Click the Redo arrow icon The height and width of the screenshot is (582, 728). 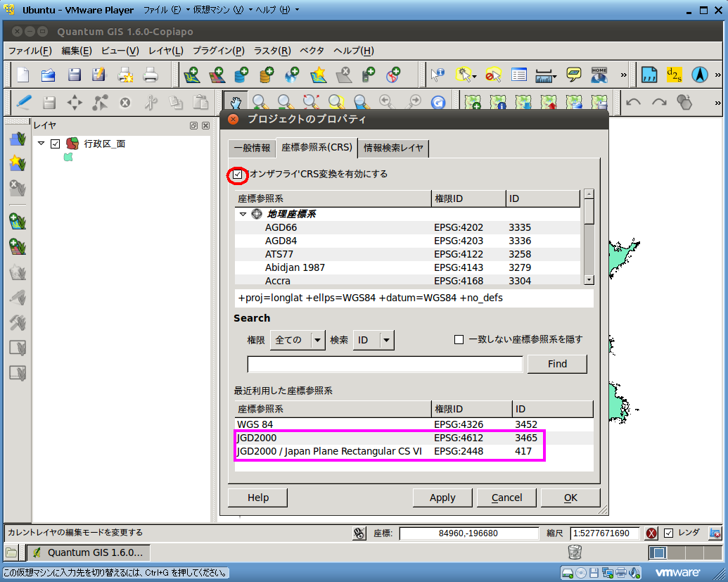click(659, 102)
